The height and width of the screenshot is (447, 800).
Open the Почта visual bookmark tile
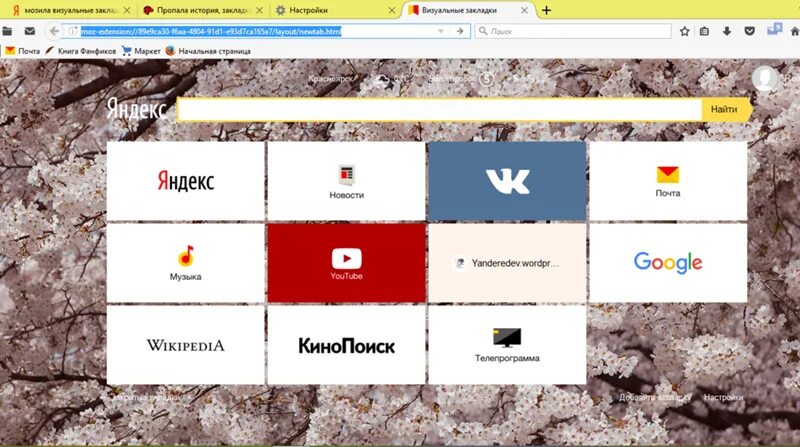click(x=668, y=181)
